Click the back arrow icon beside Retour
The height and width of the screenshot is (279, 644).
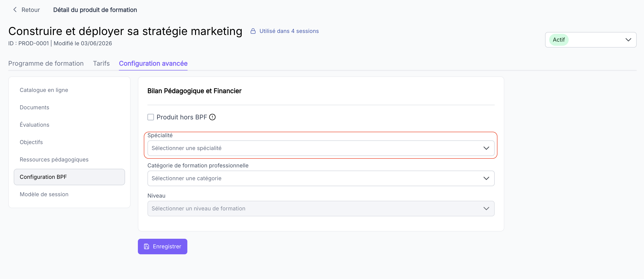click(15, 10)
